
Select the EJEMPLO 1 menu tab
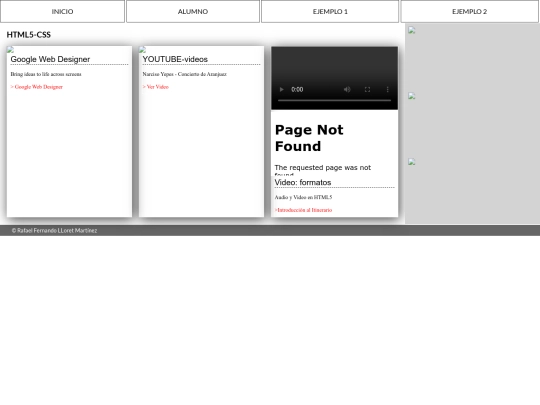point(330,11)
